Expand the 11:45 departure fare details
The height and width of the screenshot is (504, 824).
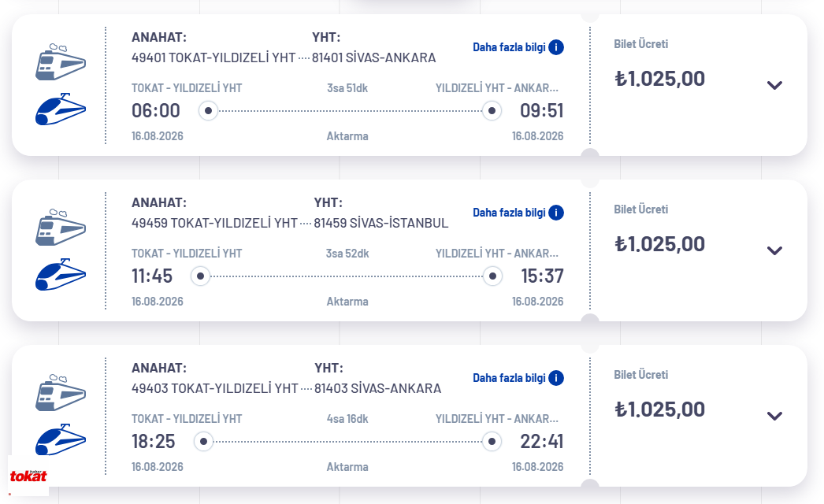pos(774,250)
